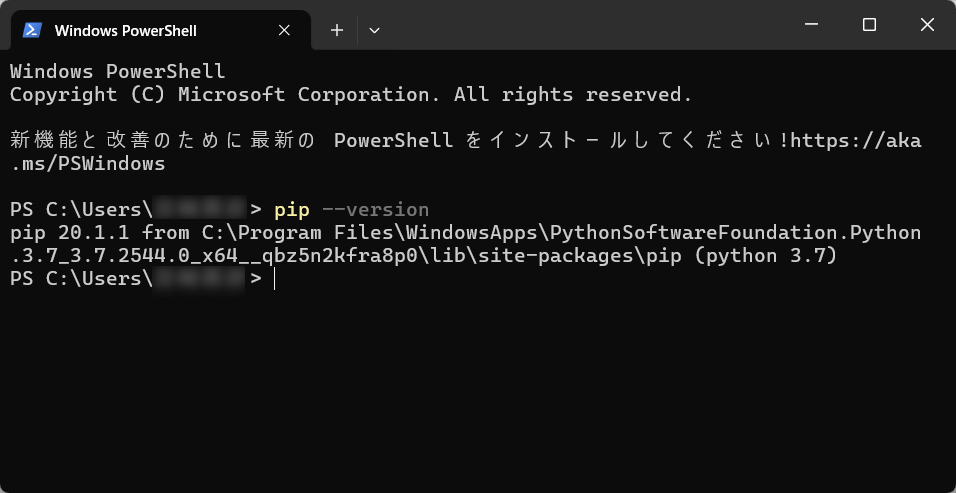Click the PowerShell icon on the tab

(32, 30)
